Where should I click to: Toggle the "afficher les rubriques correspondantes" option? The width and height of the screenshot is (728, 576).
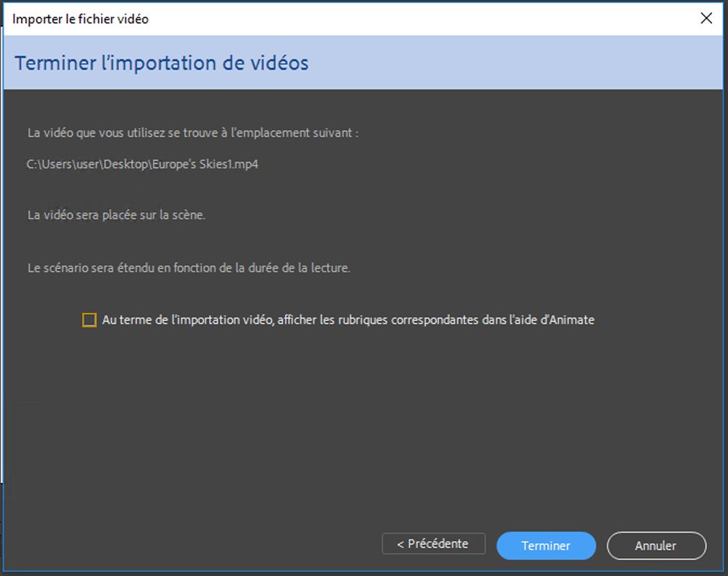89,319
